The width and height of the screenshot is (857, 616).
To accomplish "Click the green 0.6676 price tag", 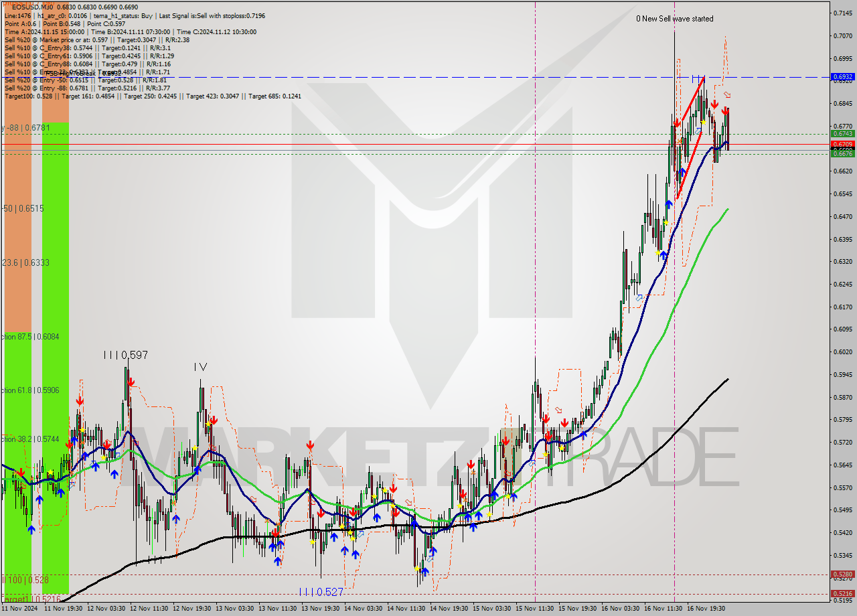I will click(x=842, y=153).
